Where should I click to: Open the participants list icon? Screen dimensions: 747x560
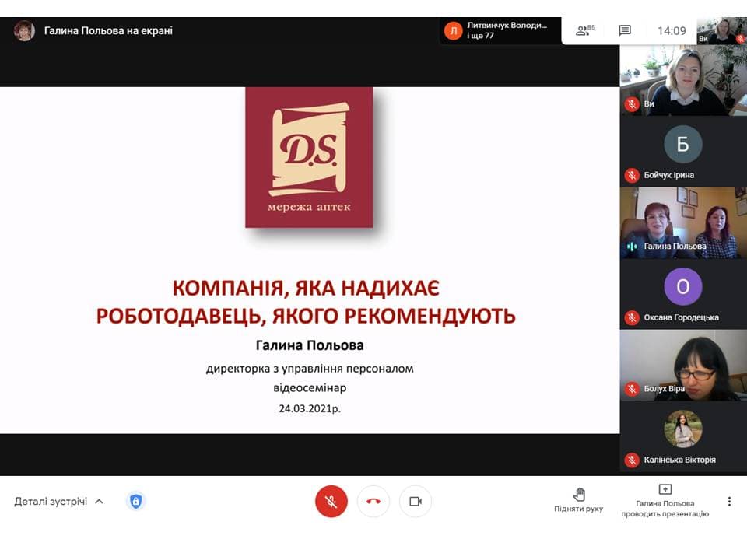pos(585,30)
